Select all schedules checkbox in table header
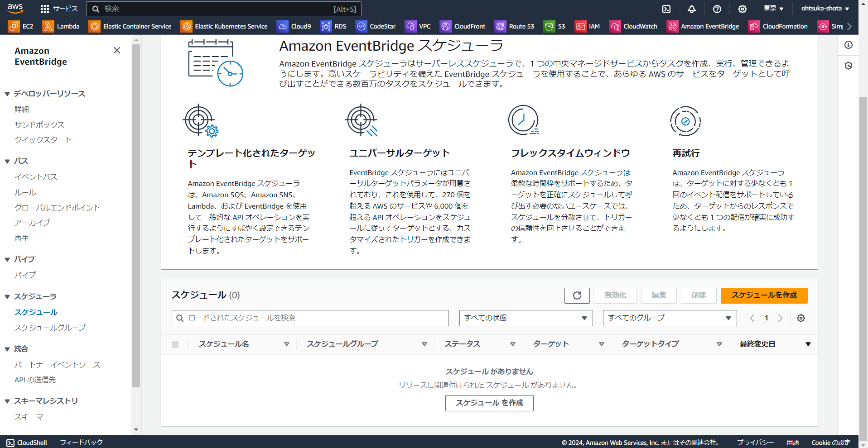This screenshot has height=448, width=868. click(x=175, y=344)
